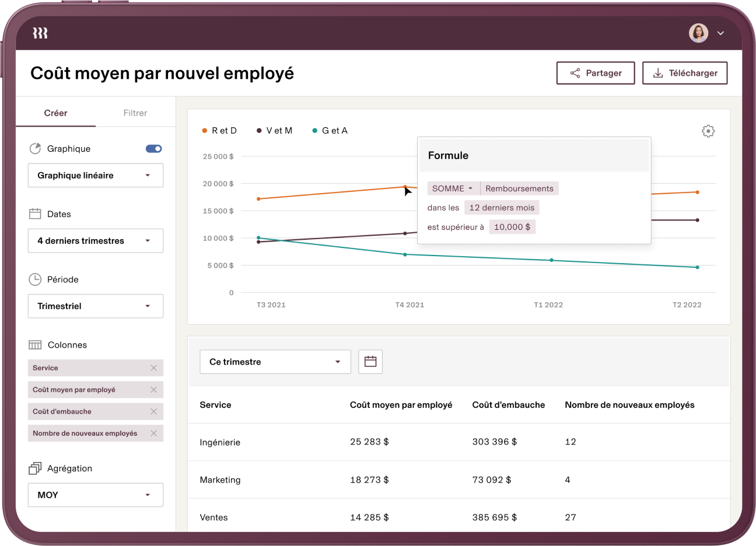Open the Graphique linéaire chart type dropdown

coord(96,176)
